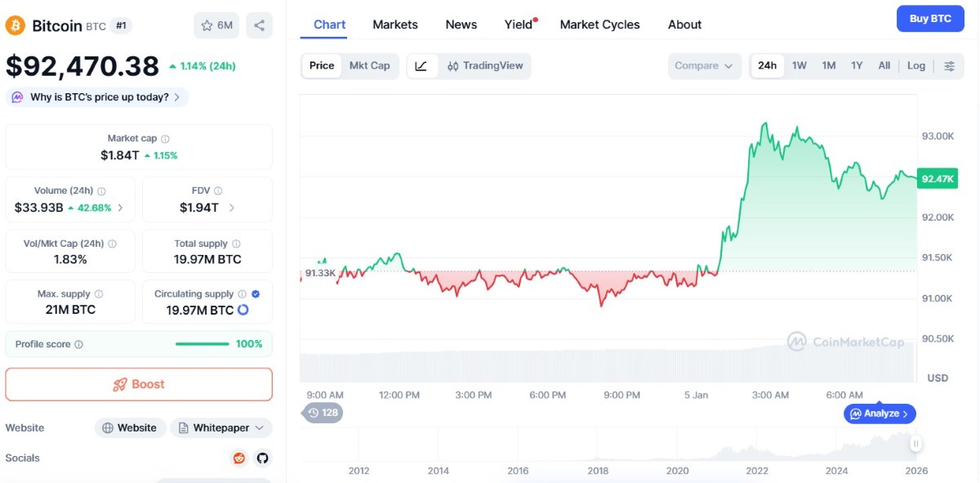980x483 pixels.
Task: Select the line chart icon
Action: pyautogui.click(x=421, y=66)
